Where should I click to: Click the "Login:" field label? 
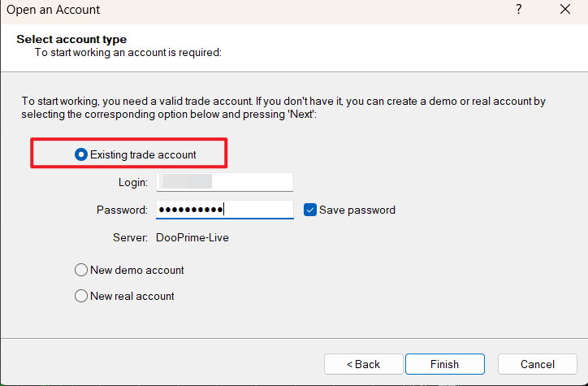pos(133,182)
